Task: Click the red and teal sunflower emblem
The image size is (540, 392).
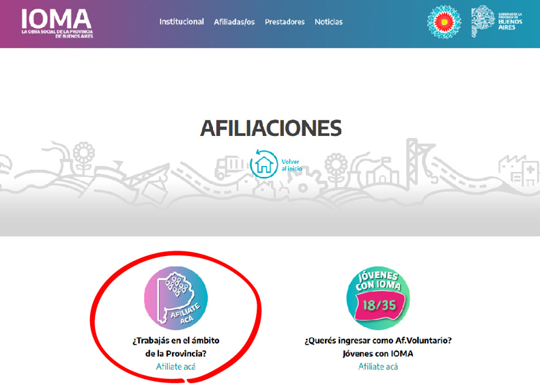Action: point(444,22)
